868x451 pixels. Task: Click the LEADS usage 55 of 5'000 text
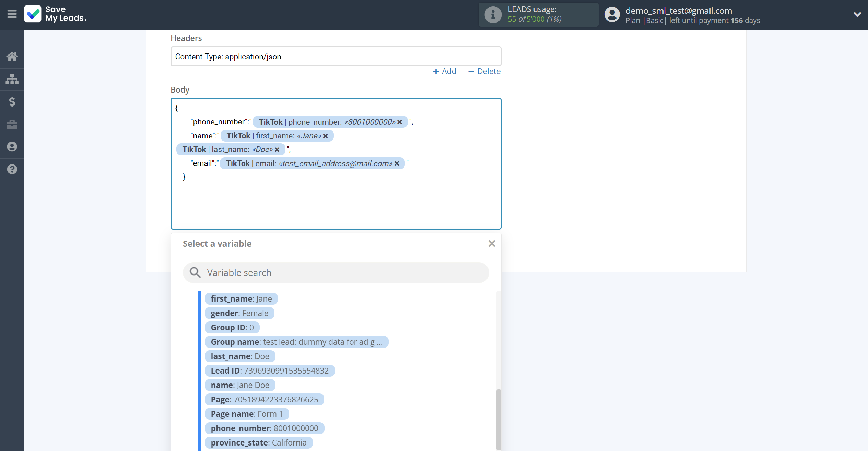point(535,19)
